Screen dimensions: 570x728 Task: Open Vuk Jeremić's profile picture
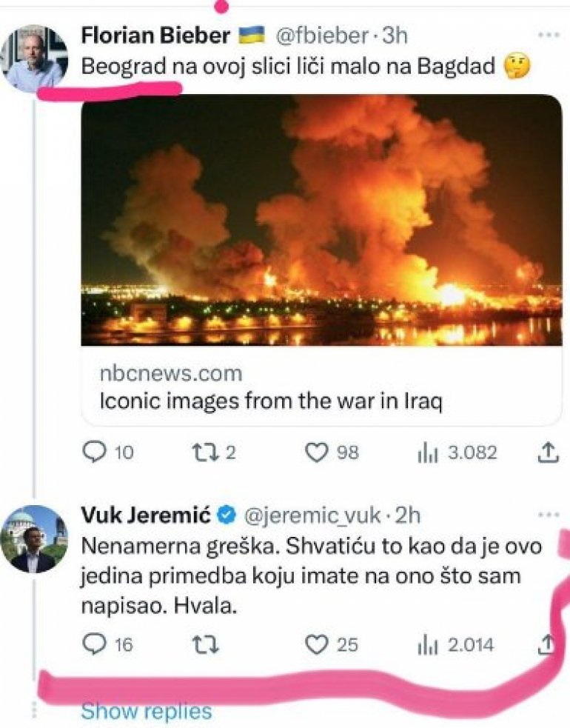pyautogui.click(x=34, y=538)
